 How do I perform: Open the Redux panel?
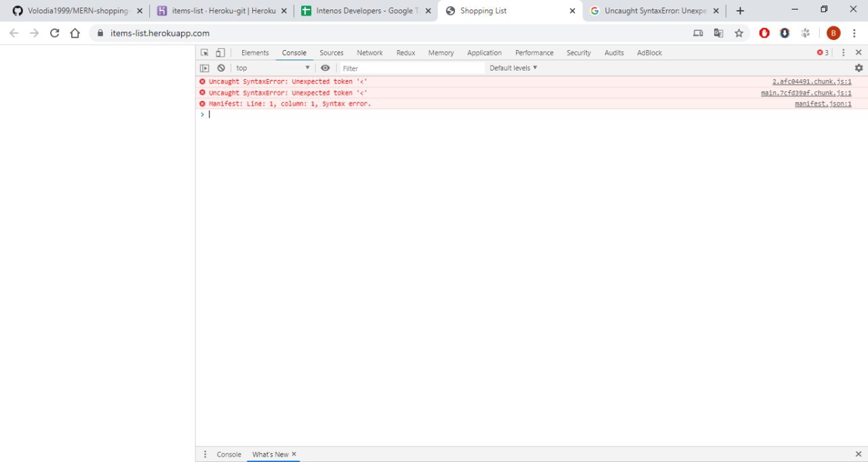click(406, 53)
